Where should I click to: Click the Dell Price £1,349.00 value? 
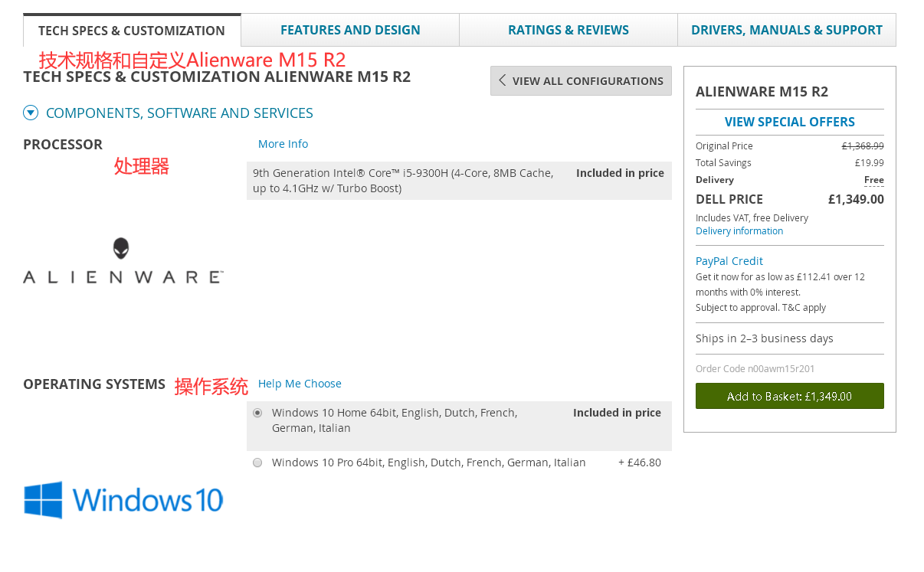[x=856, y=199]
